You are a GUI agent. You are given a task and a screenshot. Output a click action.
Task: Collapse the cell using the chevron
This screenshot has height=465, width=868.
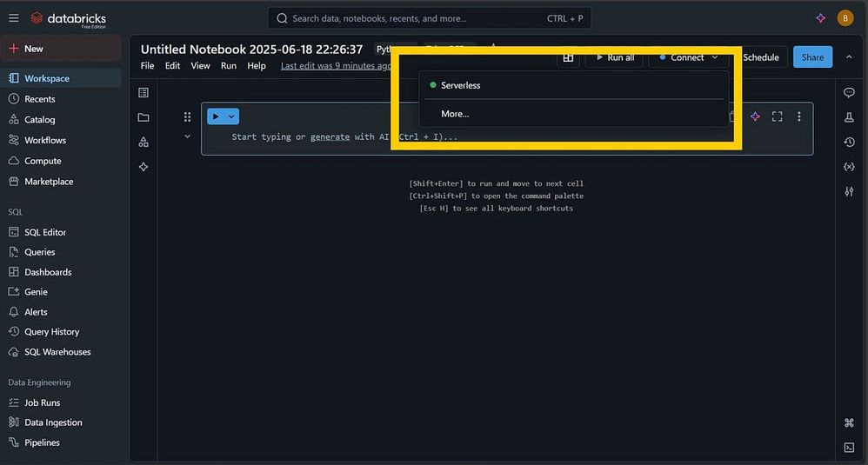[187, 136]
